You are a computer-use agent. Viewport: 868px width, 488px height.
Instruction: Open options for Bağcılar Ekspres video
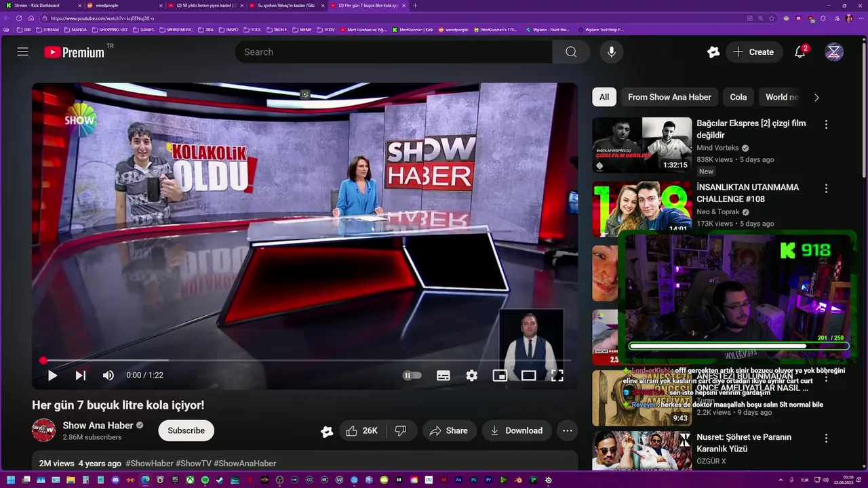tap(826, 124)
